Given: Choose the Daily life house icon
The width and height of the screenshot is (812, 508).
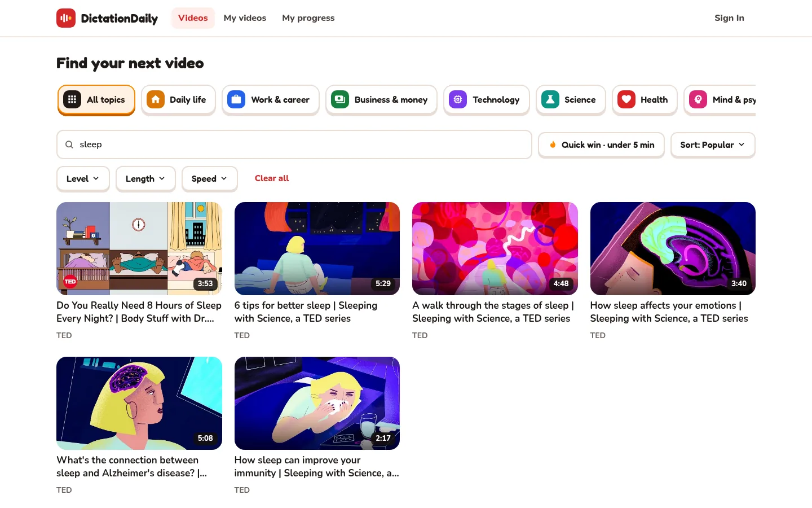Looking at the screenshot, I should 156,99.
